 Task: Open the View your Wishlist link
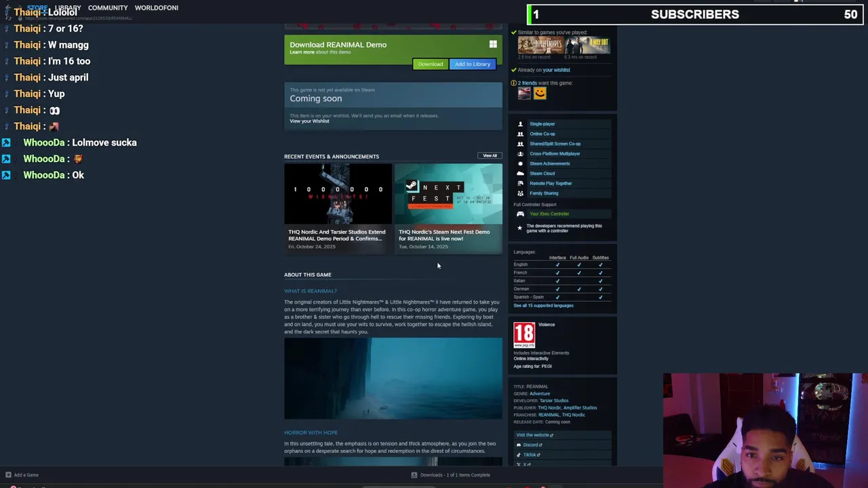tap(309, 121)
